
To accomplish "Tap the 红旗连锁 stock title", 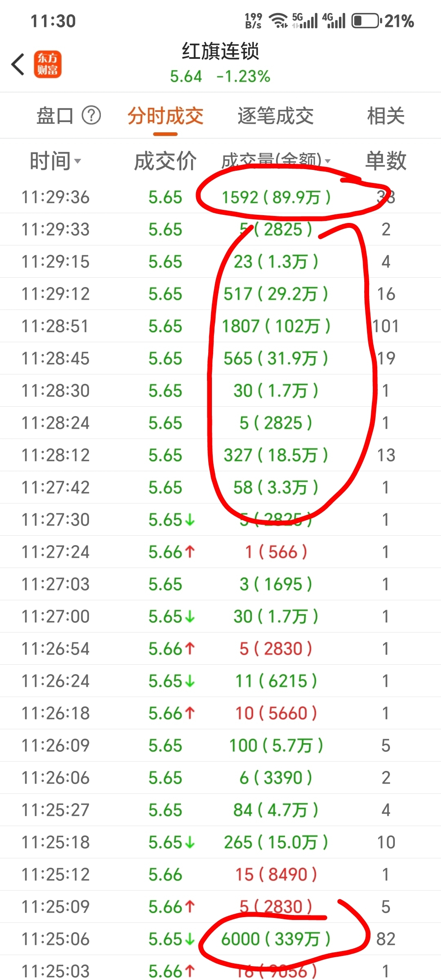I will coord(220,51).
